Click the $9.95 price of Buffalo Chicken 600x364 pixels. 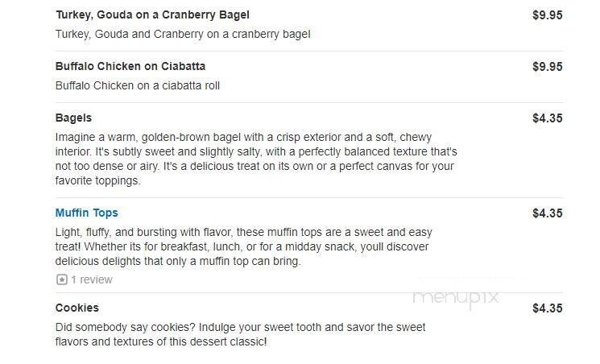pyautogui.click(x=547, y=67)
